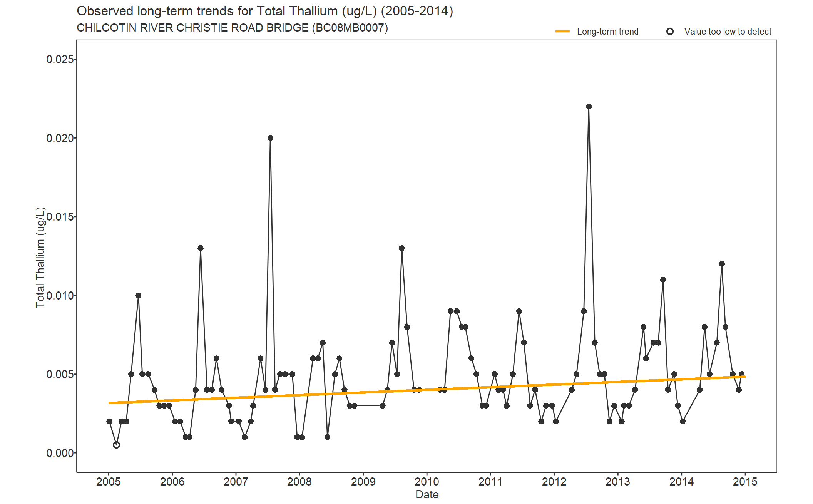The width and height of the screenshot is (813, 504).
Task: Click the 'Total Thallium (ug/L)' y-axis title
Action: 40,257
